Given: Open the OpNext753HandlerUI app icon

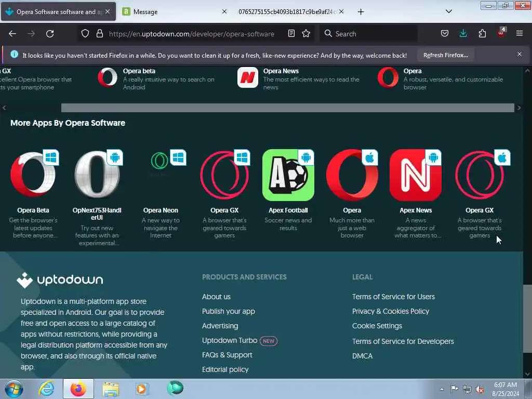Looking at the screenshot, I should [97, 175].
